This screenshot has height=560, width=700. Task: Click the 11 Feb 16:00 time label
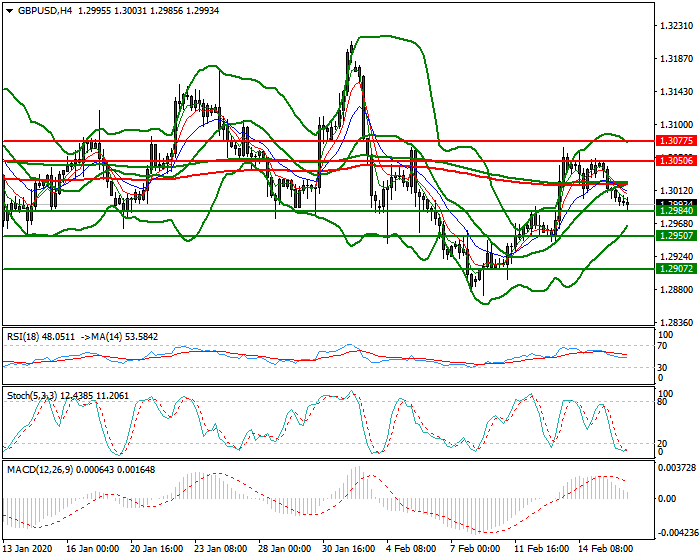point(541,549)
